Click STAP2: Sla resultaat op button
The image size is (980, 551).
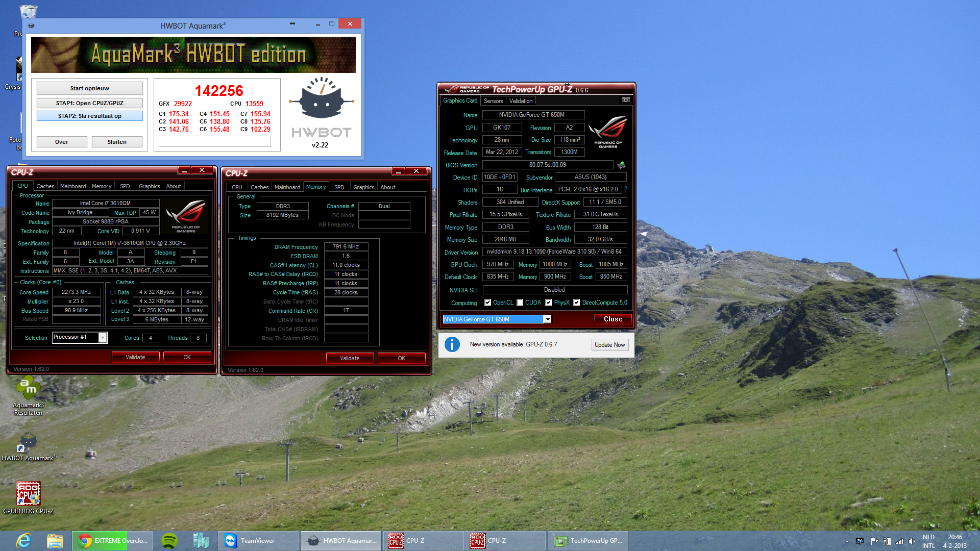pos(90,116)
